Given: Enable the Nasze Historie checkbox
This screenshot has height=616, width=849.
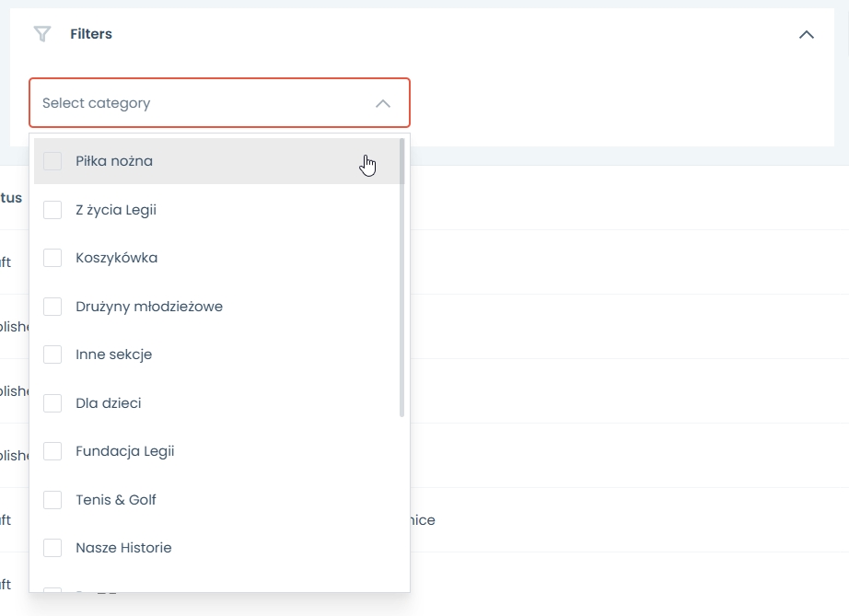Looking at the screenshot, I should pos(52,548).
